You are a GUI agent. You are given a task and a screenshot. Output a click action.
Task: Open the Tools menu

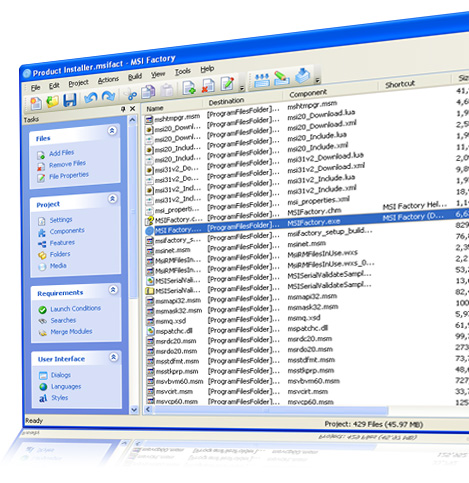(x=183, y=71)
